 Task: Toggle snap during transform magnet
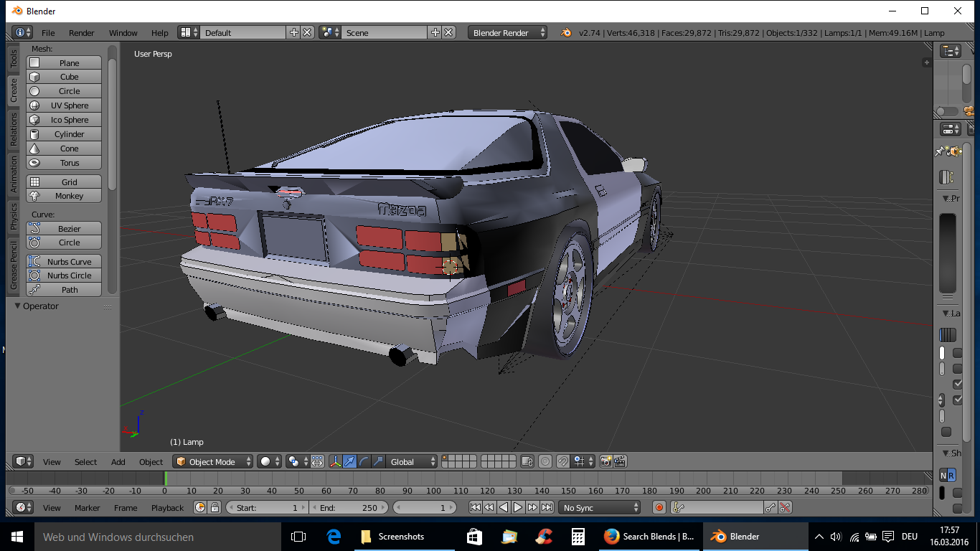pyautogui.click(x=563, y=462)
